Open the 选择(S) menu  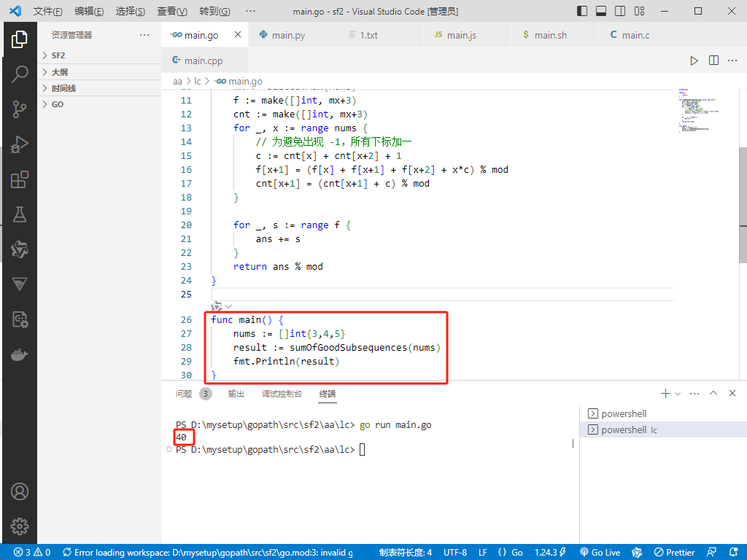pyautogui.click(x=131, y=11)
